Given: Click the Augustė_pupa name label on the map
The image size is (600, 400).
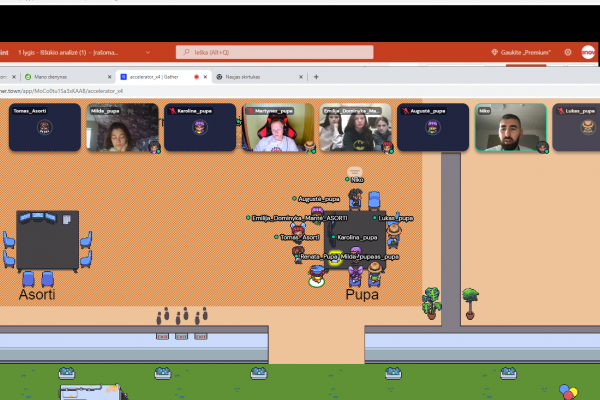Looking at the screenshot, I should [319, 199].
